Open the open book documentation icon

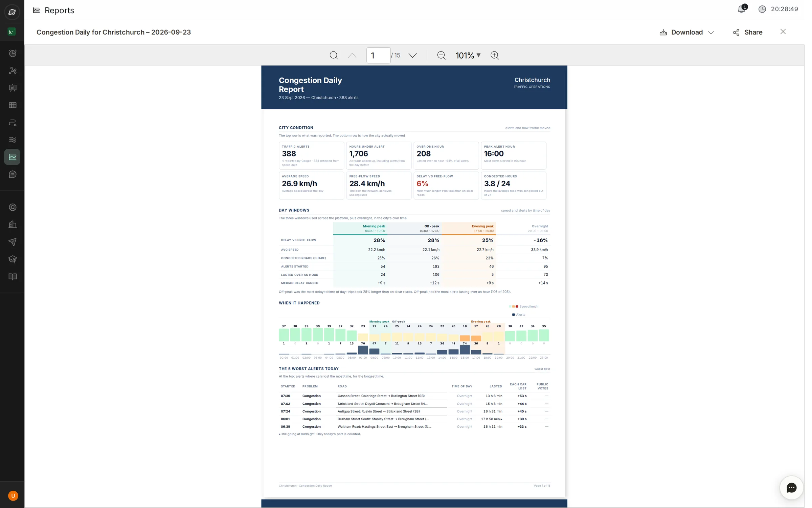tap(13, 277)
